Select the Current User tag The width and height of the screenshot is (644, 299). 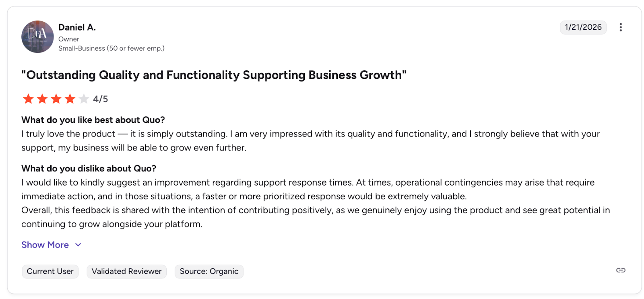pos(50,271)
